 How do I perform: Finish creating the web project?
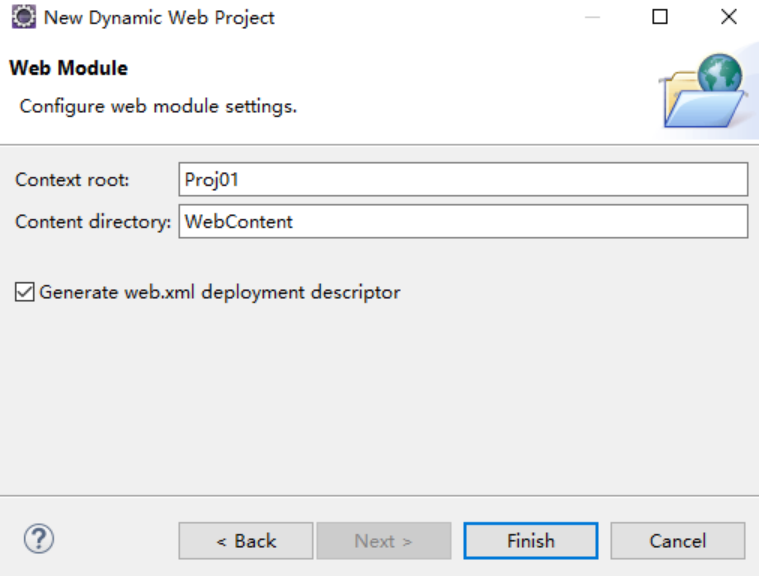(x=531, y=541)
